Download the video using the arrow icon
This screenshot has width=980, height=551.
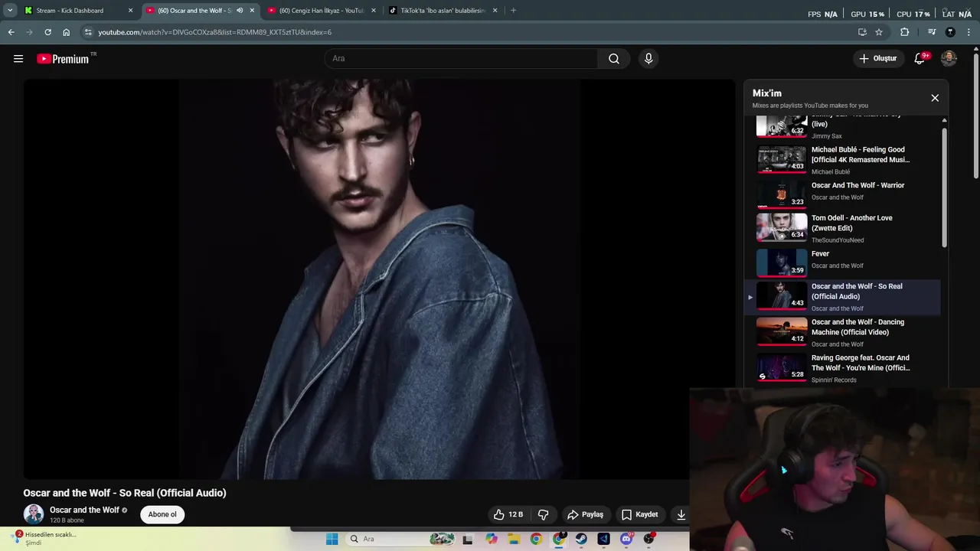tap(681, 514)
